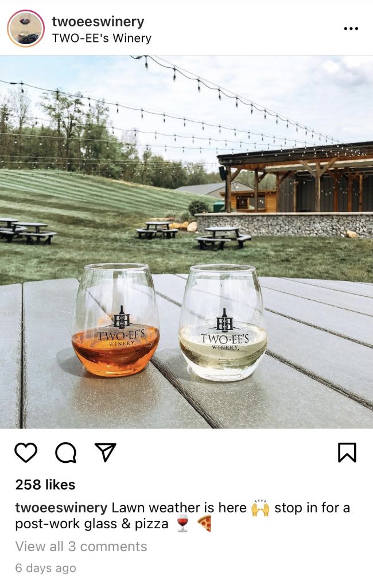The width and height of the screenshot is (373, 588).
Task: Click the 6 days ago timestamp
Action: (45, 568)
